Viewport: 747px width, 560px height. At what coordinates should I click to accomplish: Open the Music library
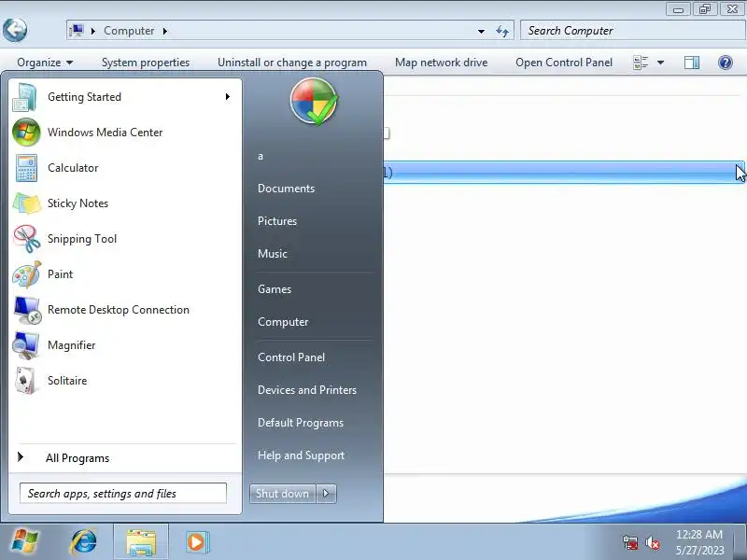(273, 253)
